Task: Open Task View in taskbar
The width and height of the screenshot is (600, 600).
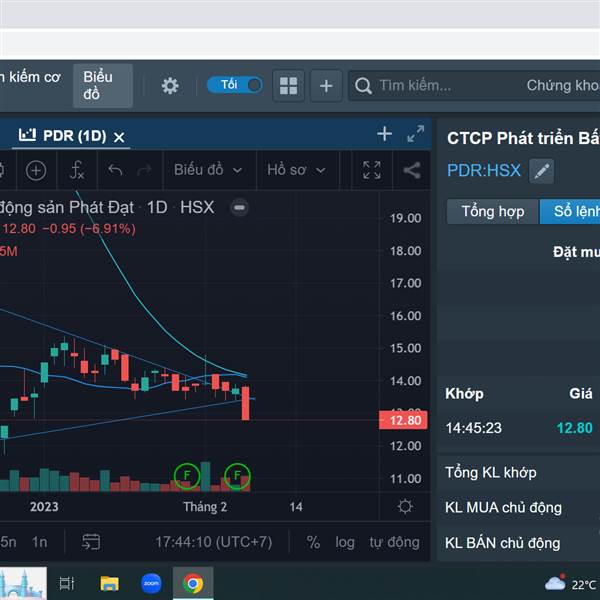Action: 67,584
